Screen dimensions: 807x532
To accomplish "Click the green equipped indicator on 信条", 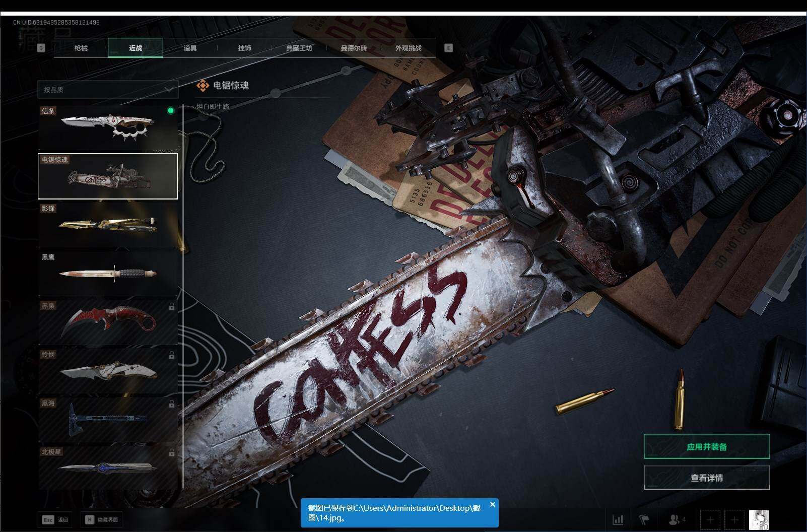I will 171,110.
